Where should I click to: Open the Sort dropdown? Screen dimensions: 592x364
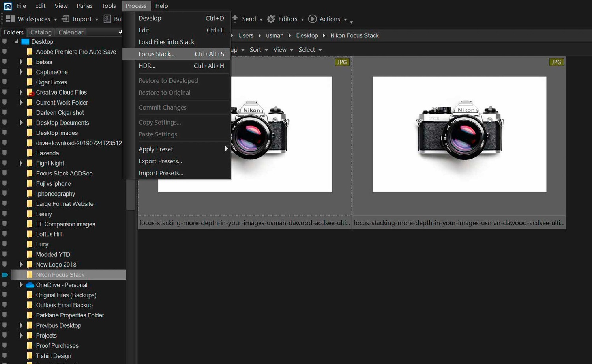[x=259, y=50]
